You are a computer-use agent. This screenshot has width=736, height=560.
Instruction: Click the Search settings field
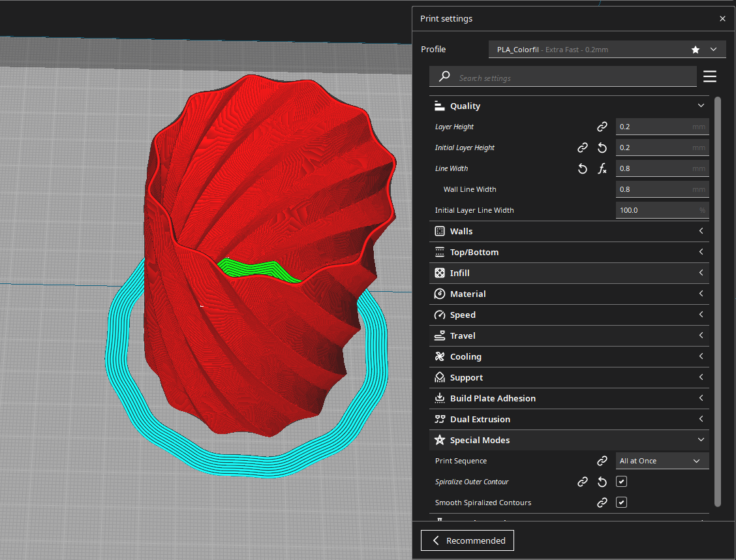click(x=562, y=76)
